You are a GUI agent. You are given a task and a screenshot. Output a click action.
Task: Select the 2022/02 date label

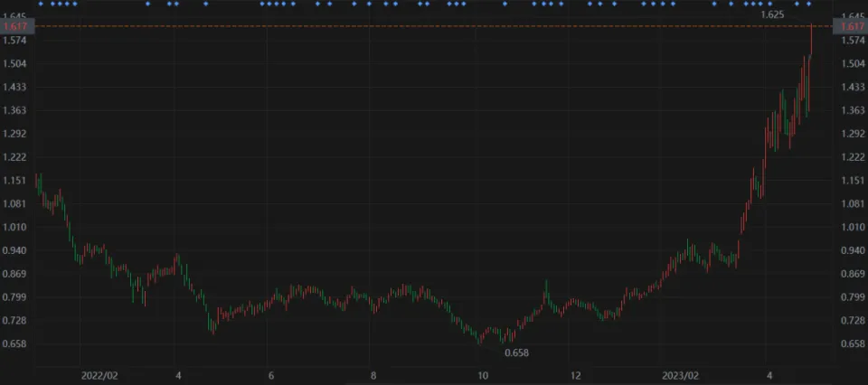point(99,375)
